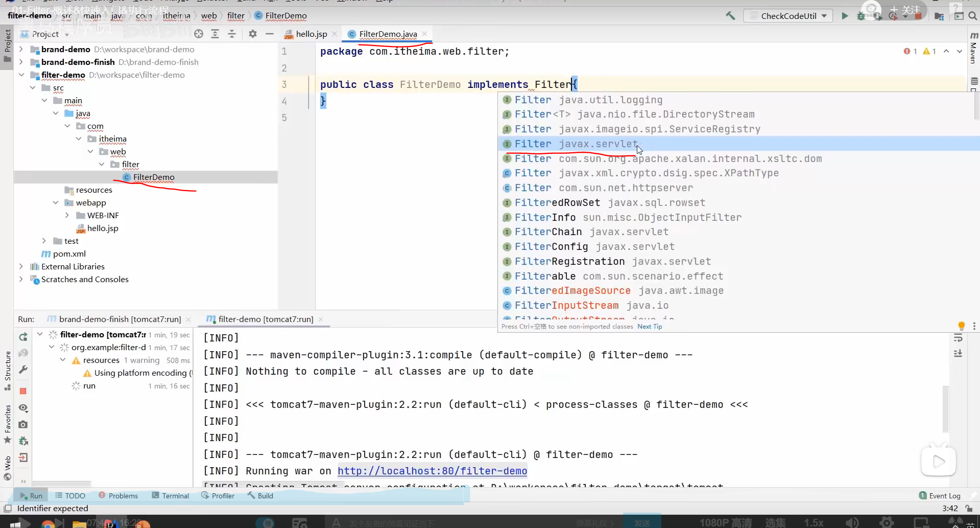980x528 pixels.
Task: Close the hello.jsp tab
Action: click(x=334, y=34)
